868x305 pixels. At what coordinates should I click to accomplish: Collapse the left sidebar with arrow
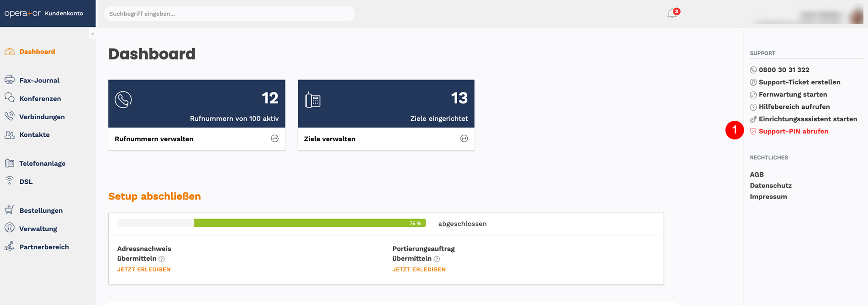[x=92, y=34]
